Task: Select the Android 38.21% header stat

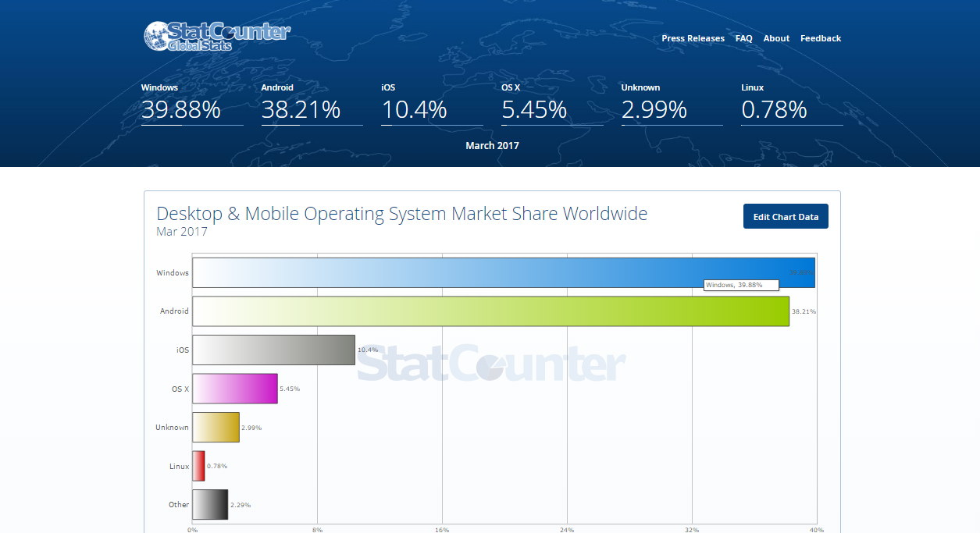Action: (x=312, y=103)
